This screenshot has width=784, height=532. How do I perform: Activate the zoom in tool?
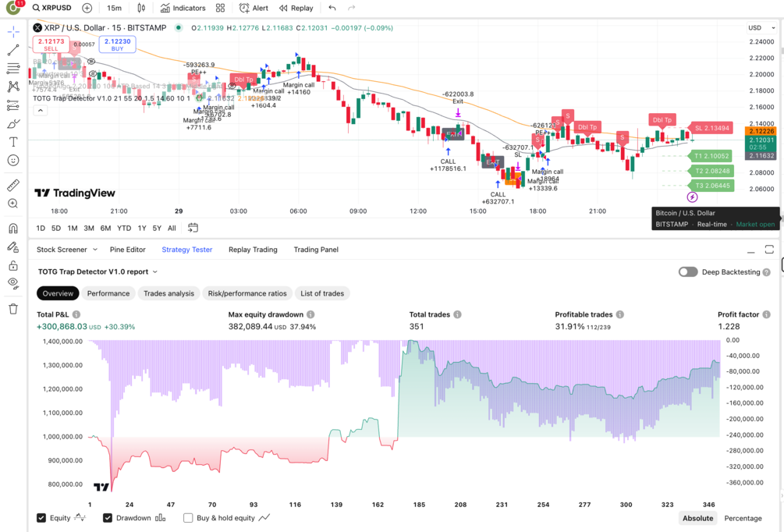coord(13,204)
